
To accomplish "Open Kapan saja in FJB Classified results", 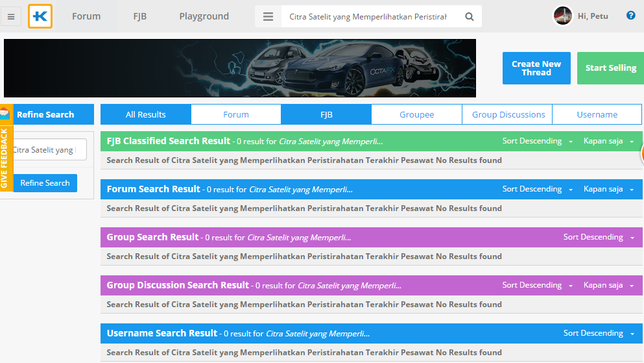I will click(x=609, y=141).
